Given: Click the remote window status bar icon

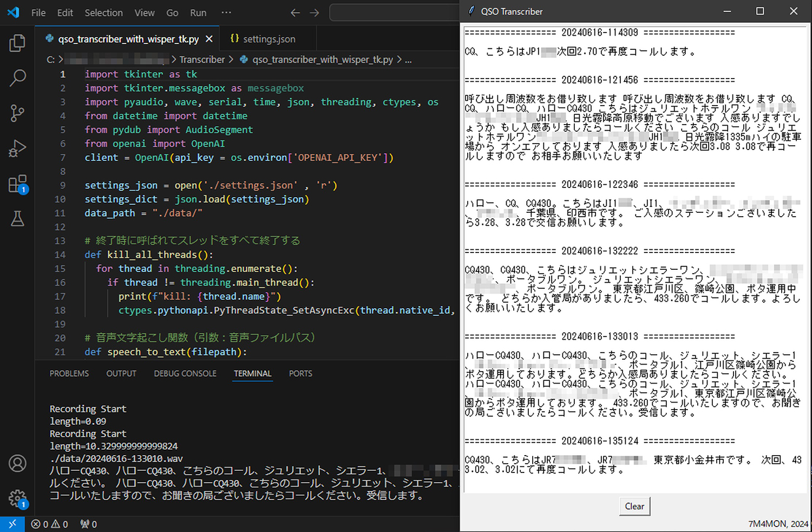Looking at the screenshot, I should point(12,524).
